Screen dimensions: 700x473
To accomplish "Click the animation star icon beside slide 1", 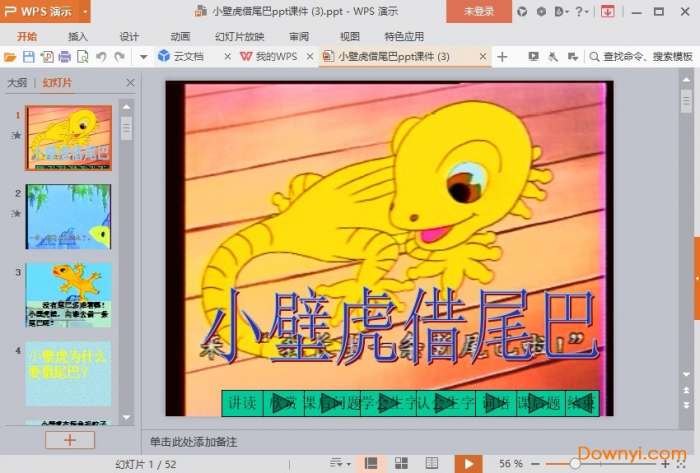I will pyautogui.click(x=17, y=135).
